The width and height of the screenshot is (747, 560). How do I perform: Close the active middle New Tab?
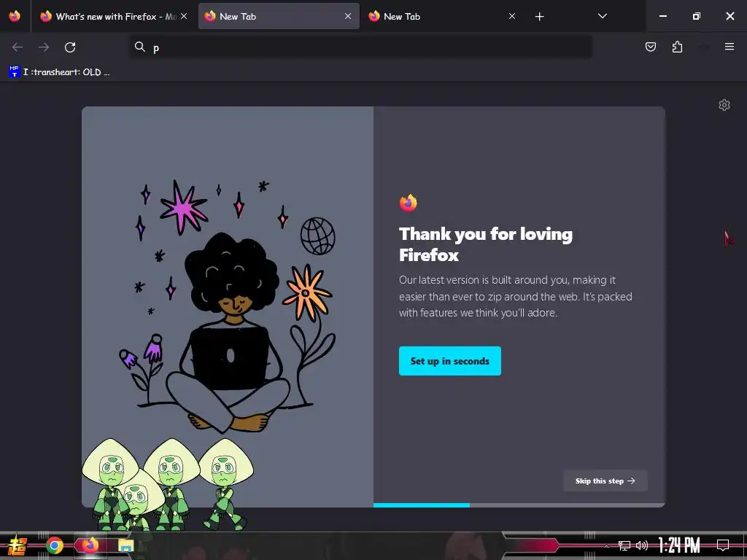tap(348, 16)
